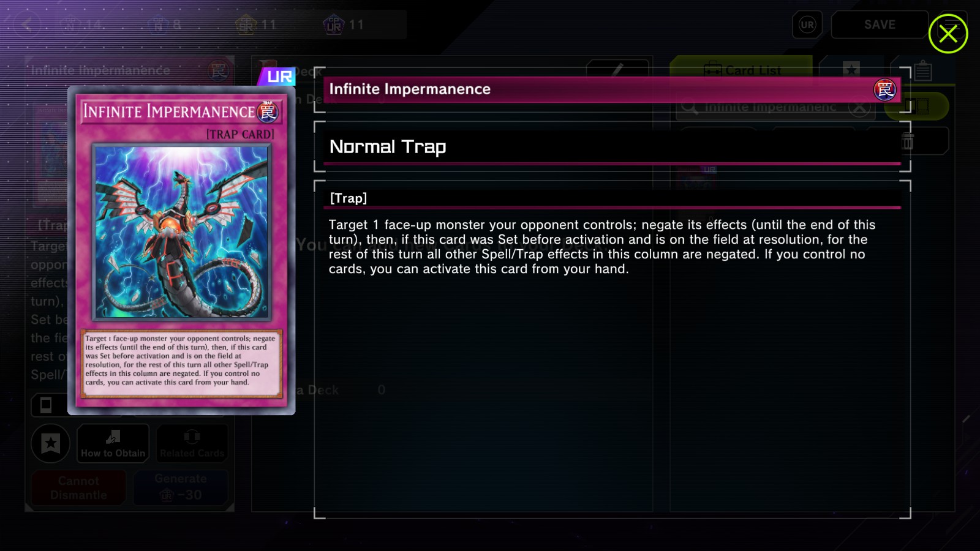Open Related Cards
980x551 pixels.
click(192, 443)
